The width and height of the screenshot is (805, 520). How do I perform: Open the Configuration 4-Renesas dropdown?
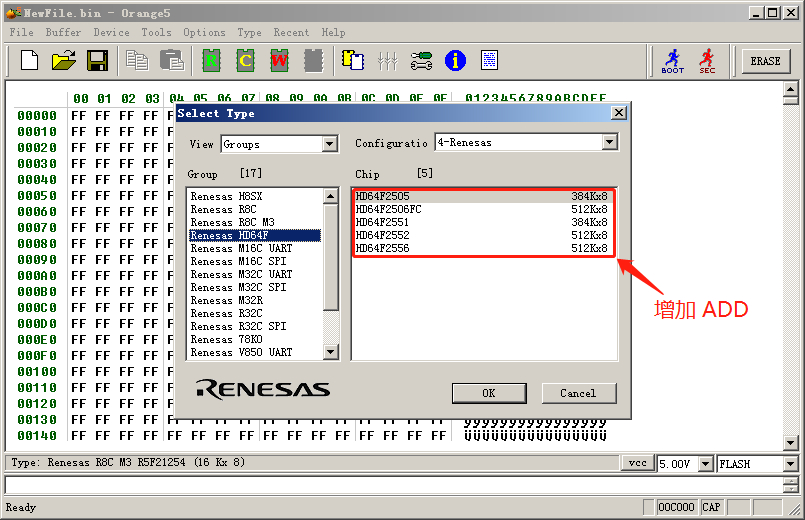click(x=610, y=143)
